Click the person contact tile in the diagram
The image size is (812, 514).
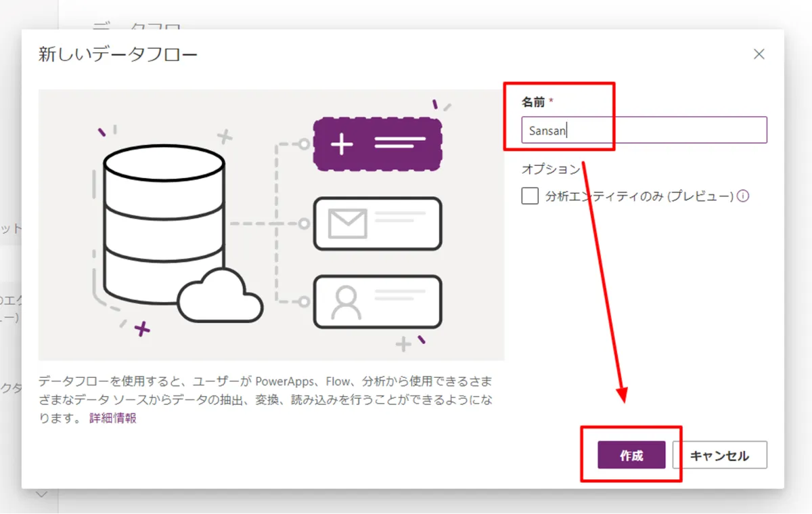point(377,302)
